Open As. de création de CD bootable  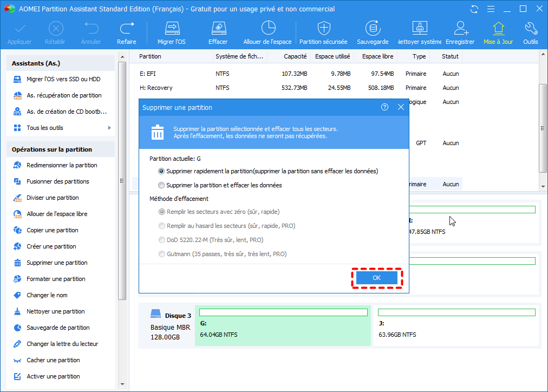pos(60,112)
